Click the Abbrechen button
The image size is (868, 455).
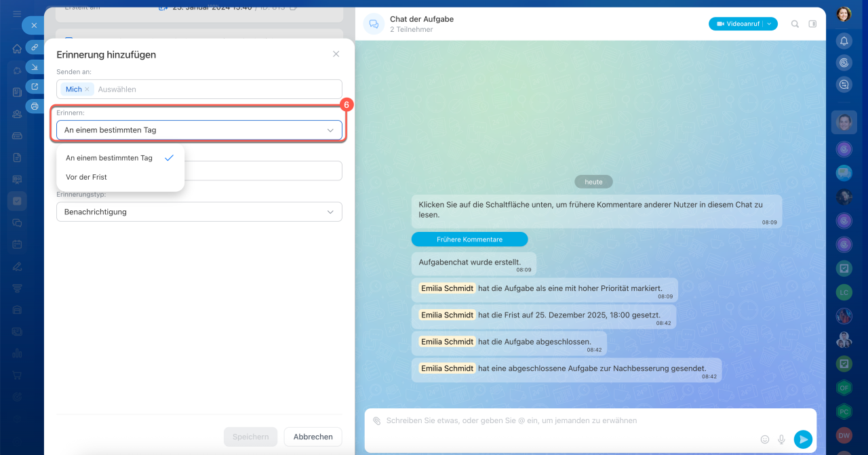313,437
